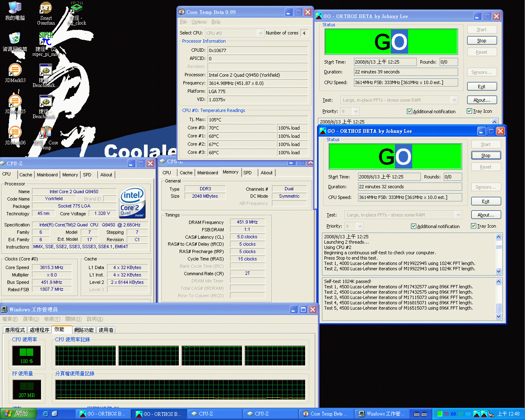This screenshot has width=525, height=420.
Task: Click About... in the front ORTHOS window
Action: 486,215
